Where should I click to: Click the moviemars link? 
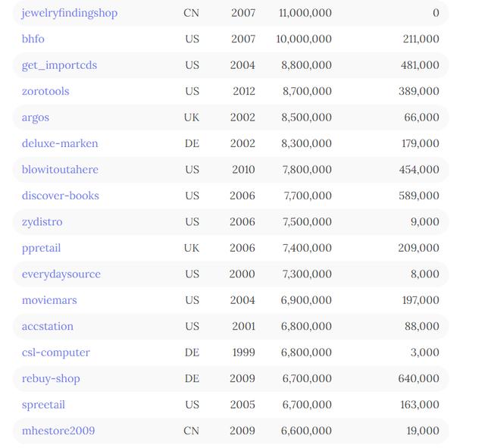pos(49,300)
